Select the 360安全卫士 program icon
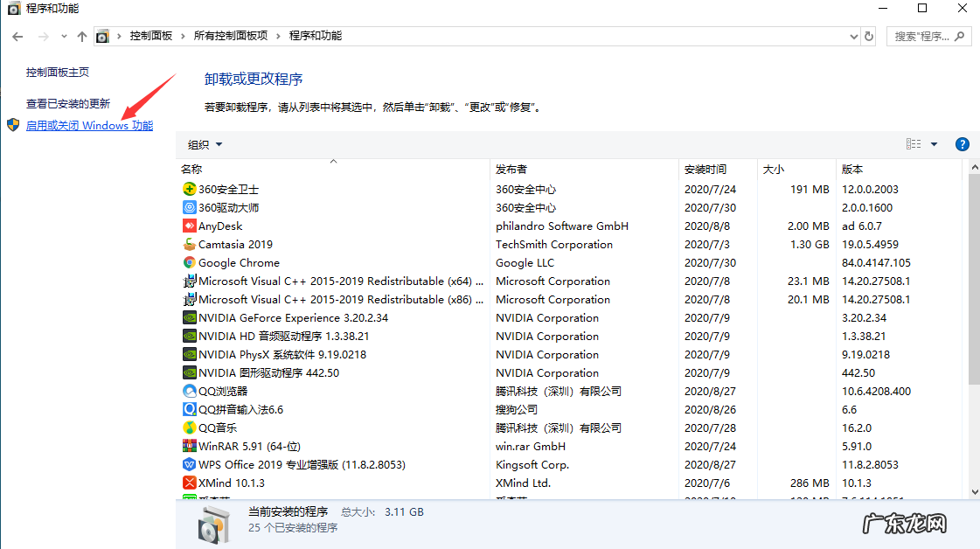The height and width of the screenshot is (549, 980). (x=190, y=189)
